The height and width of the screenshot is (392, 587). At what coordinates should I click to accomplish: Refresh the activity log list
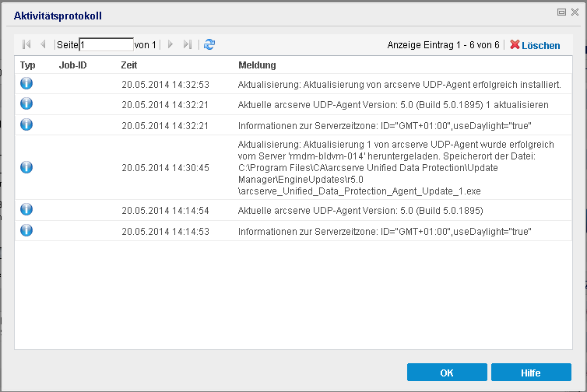pos(209,45)
